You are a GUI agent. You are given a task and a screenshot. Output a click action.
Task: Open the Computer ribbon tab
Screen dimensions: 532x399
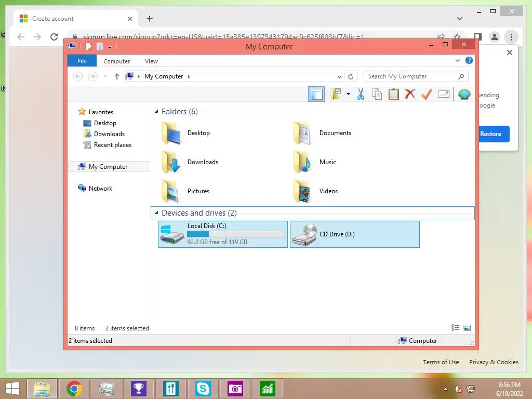pyautogui.click(x=116, y=61)
